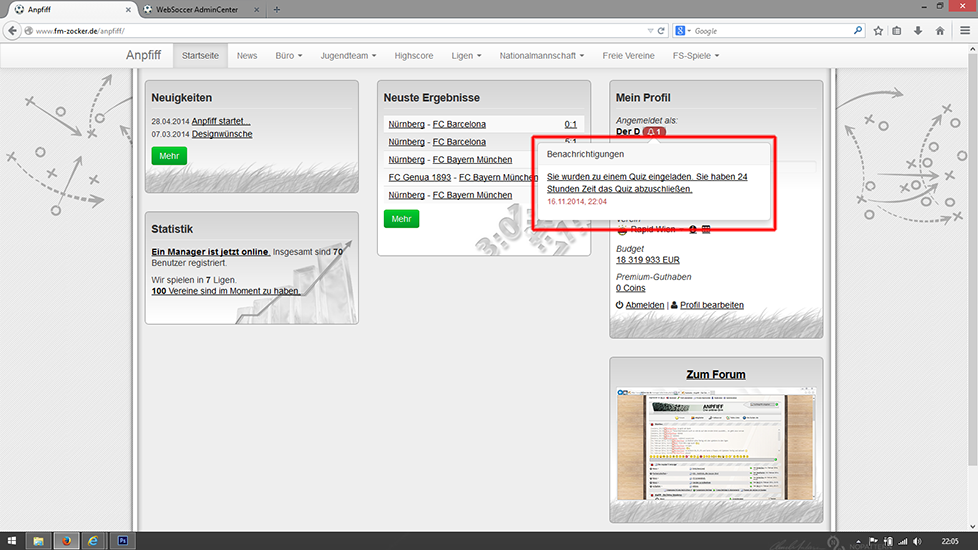Screen dimensions: 978x550
Task: Reload the page with the refresh icon
Action: [x=661, y=31]
